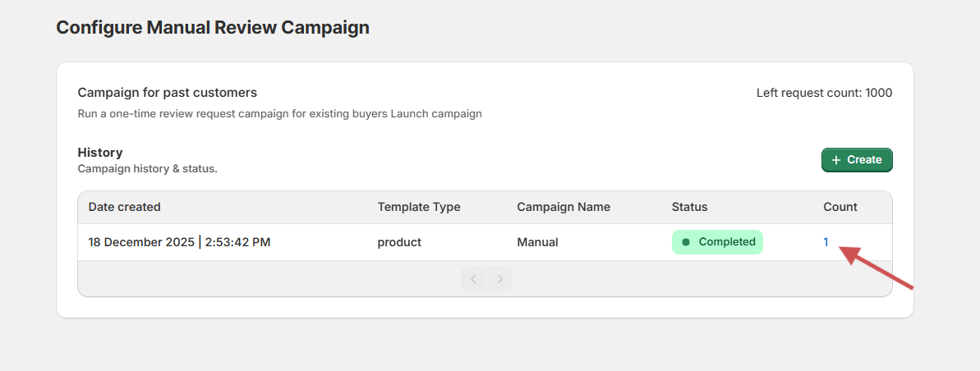Click the Campaign for past customers heading
980x371 pixels.
(167, 93)
